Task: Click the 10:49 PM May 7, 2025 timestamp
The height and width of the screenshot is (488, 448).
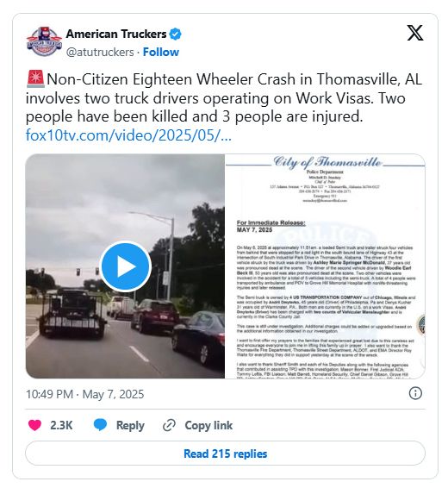Action: tap(85, 394)
